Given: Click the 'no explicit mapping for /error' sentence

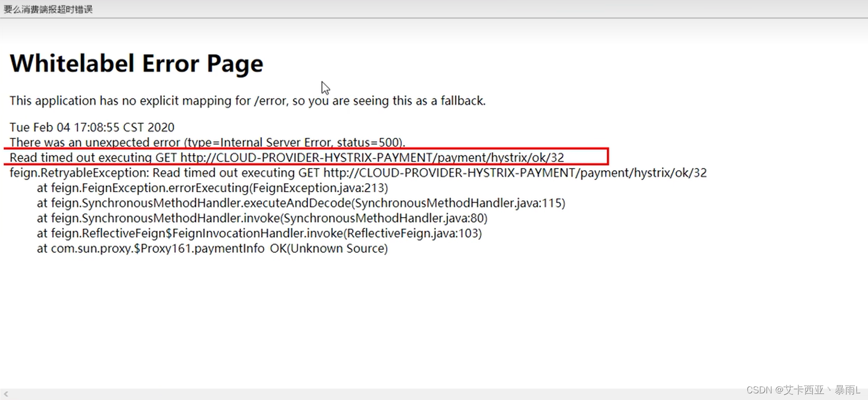Looking at the screenshot, I should (247, 100).
